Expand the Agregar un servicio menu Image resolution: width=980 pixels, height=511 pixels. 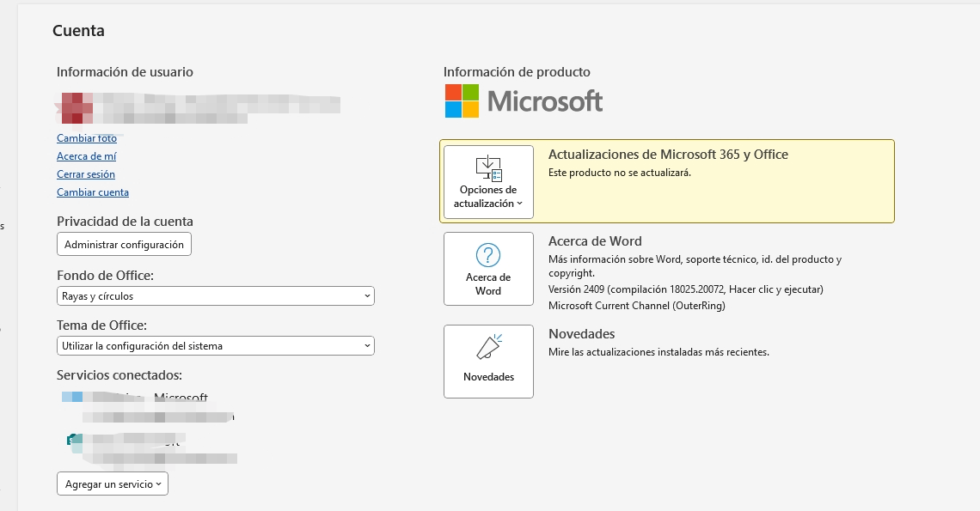(x=113, y=484)
